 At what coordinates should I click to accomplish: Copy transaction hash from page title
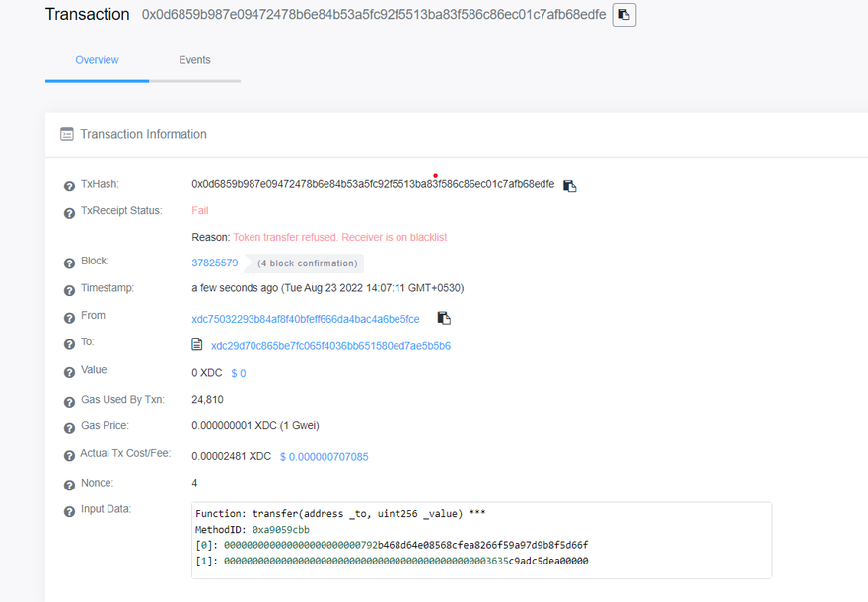623,15
